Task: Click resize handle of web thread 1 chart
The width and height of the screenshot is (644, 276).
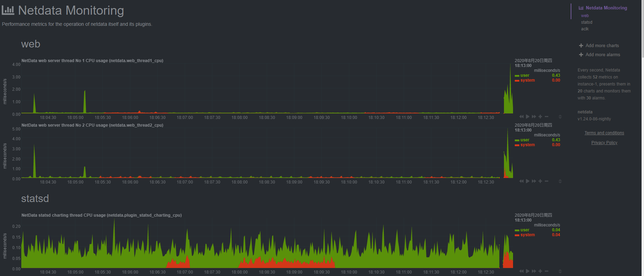Action: pos(560,117)
